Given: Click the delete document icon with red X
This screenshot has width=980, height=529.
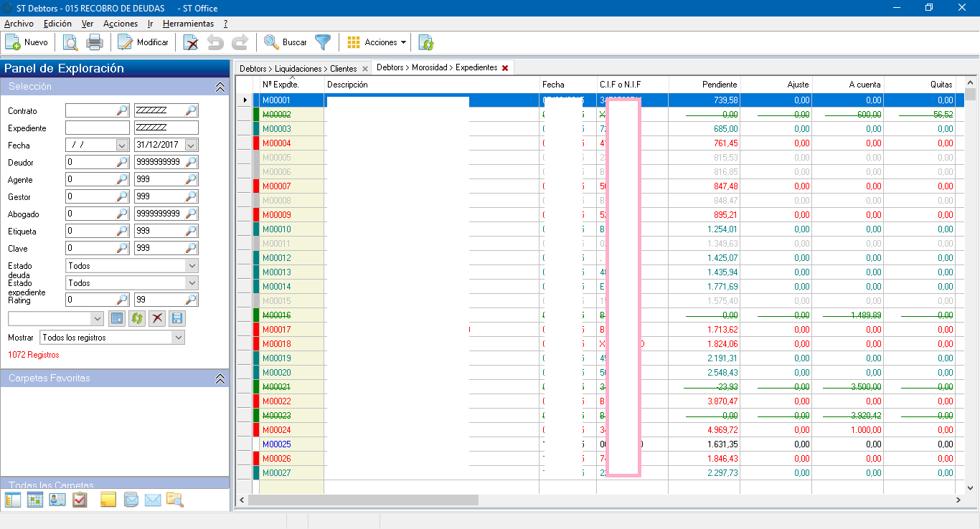Looking at the screenshot, I should (x=191, y=42).
